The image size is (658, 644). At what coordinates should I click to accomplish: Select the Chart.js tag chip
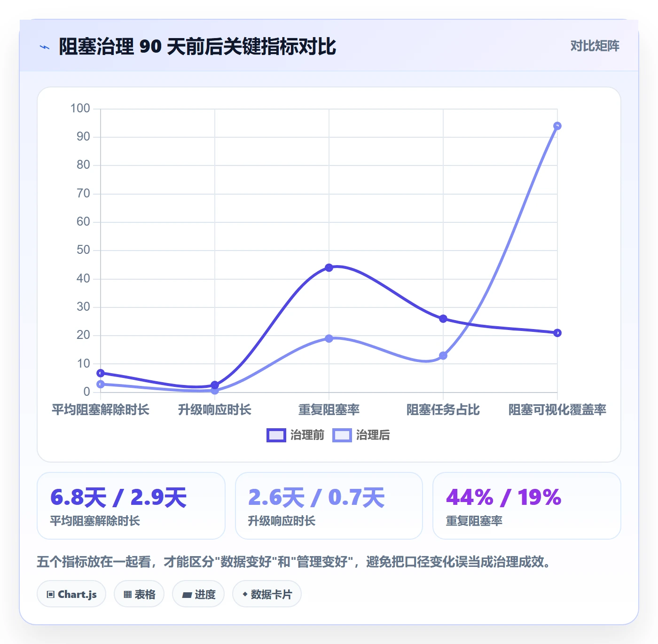pyautogui.click(x=71, y=594)
